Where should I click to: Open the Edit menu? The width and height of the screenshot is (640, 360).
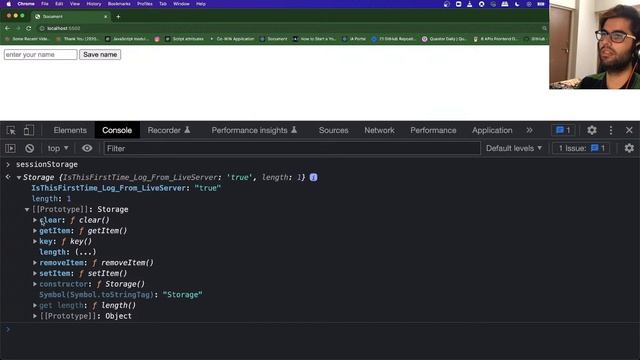59,4
